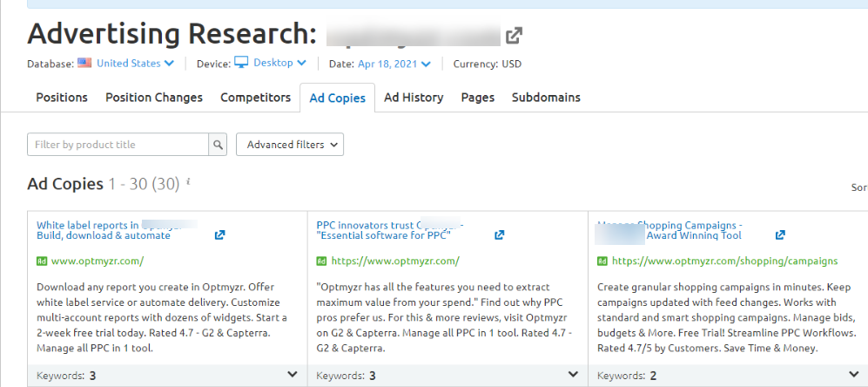Focus the Filter by product title field
Viewport: 868px width, 387px height.
pos(118,145)
